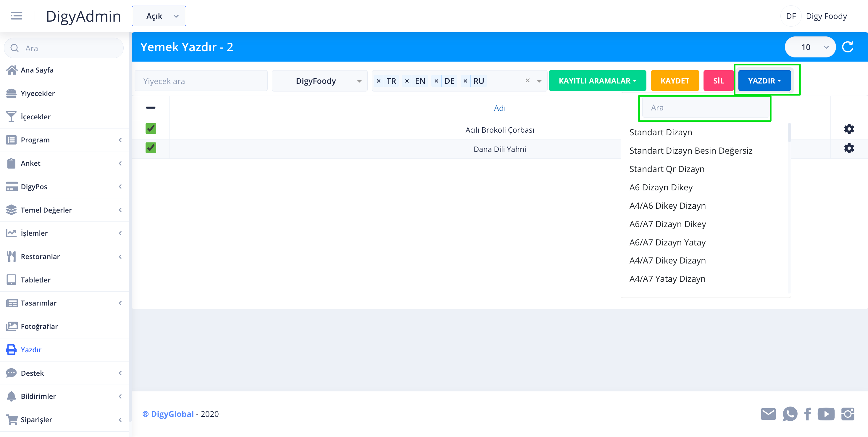Open WhatsApp icon in footer

(790, 414)
